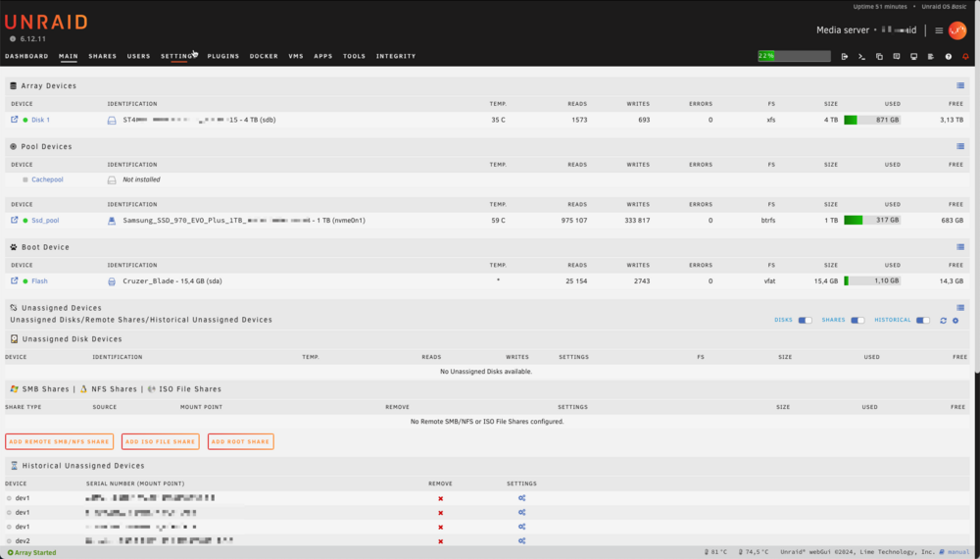The image size is (980, 559).
Task: Click the Add ISO File Share button
Action: click(161, 441)
